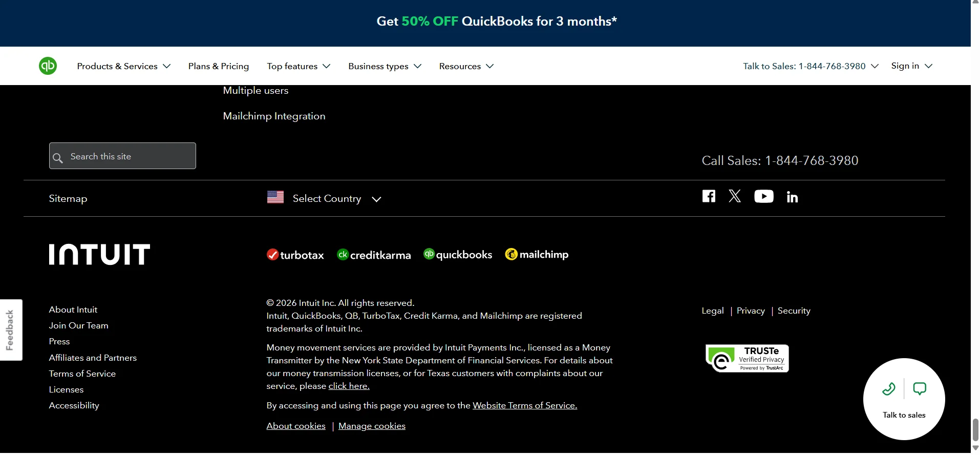This screenshot has width=980, height=455.
Task: Open the Security link
Action: [x=794, y=311]
